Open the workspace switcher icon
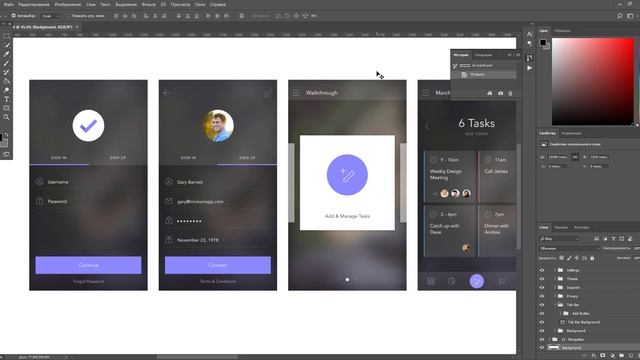 [x=630, y=16]
